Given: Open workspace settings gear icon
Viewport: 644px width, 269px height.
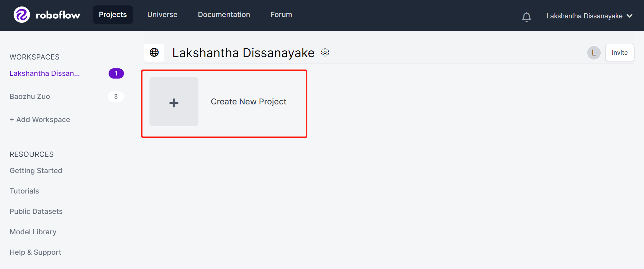Looking at the screenshot, I should pos(325,52).
